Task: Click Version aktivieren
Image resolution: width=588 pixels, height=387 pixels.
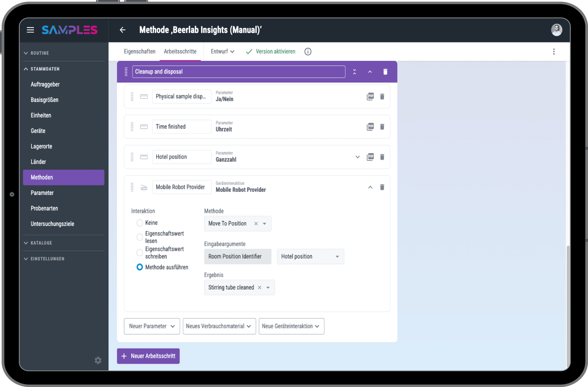Action: coord(271,51)
